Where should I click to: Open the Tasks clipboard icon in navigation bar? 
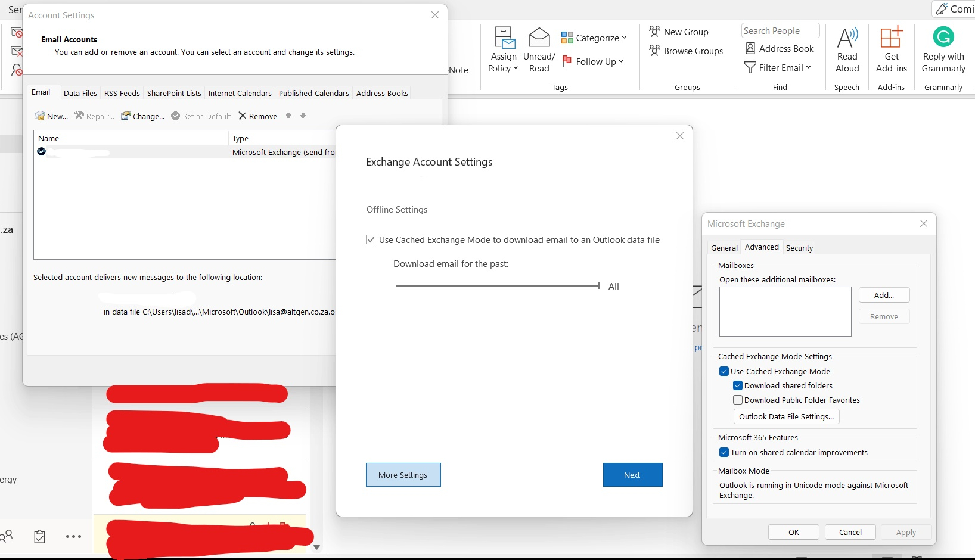[x=39, y=537]
